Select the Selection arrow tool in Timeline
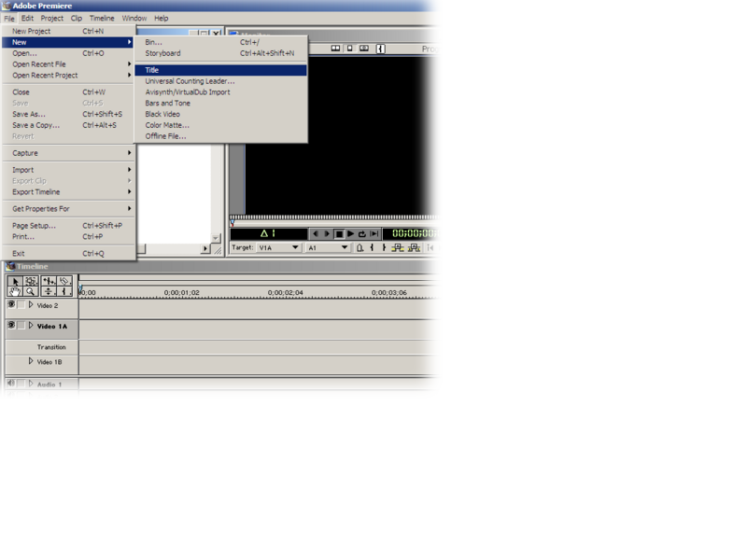The width and height of the screenshot is (747, 560). click(15, 281)
